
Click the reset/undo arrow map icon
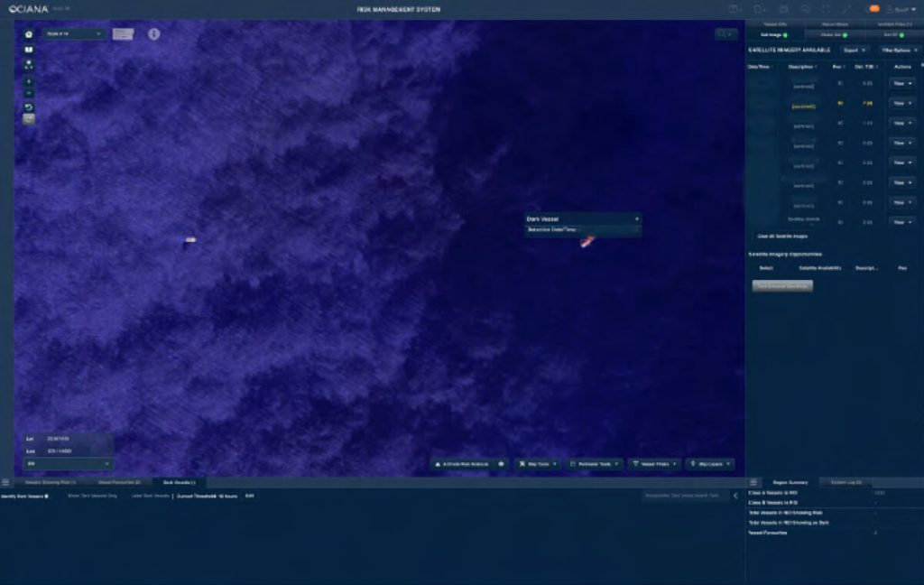[29, 107]
